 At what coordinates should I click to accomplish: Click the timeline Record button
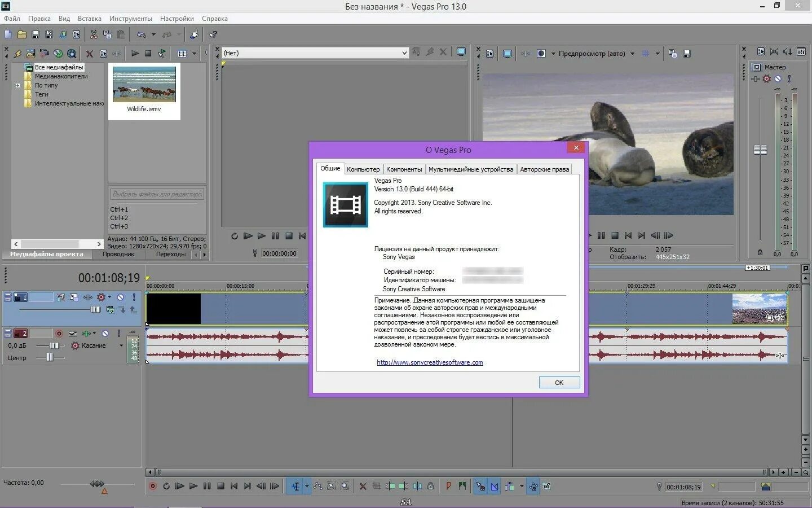(x=152, y=486)
